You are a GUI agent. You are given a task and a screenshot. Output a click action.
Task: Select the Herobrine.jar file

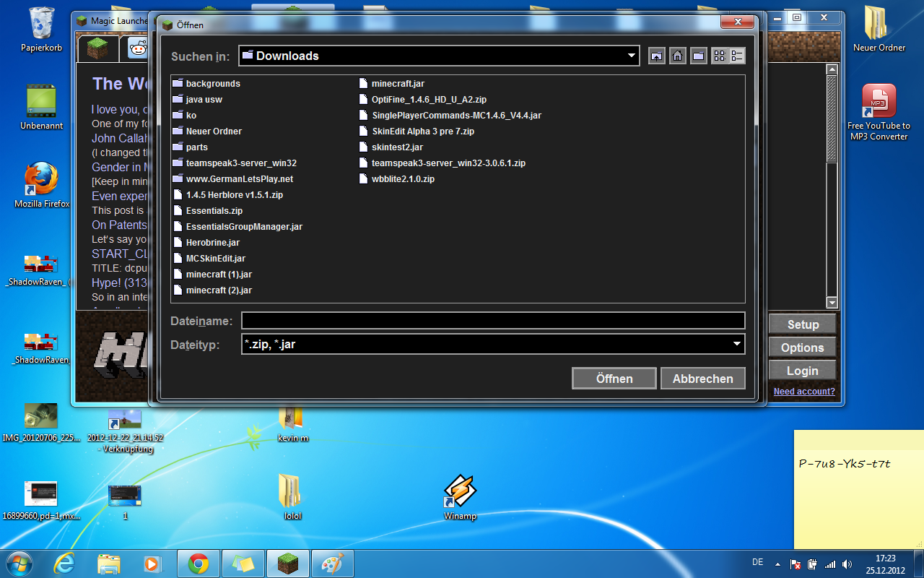coord(212,243)
